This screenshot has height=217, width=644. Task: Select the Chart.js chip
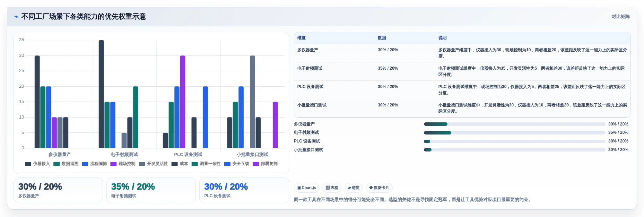[x=307, y=188]
